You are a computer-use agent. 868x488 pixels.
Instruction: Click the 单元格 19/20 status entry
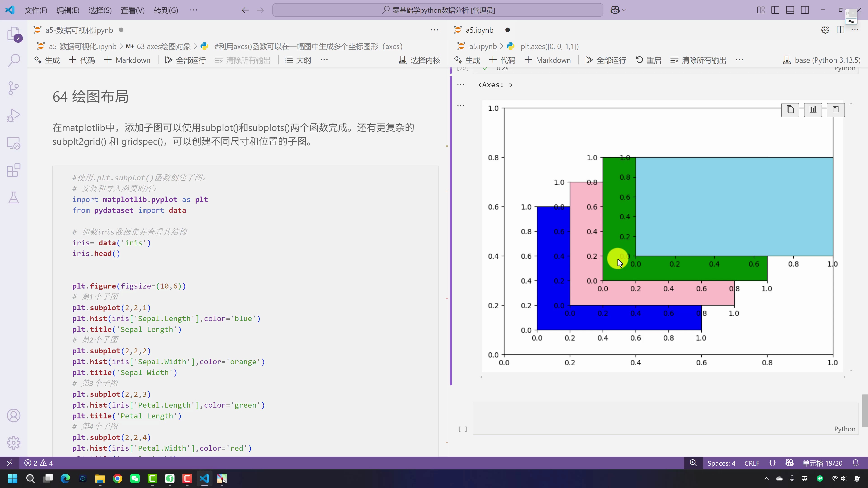823,463
